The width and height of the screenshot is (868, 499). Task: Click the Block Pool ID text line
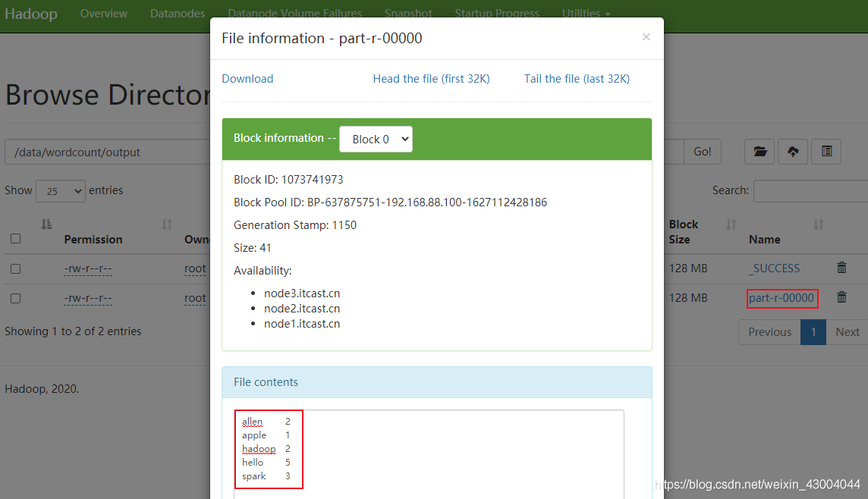[390, 202]
